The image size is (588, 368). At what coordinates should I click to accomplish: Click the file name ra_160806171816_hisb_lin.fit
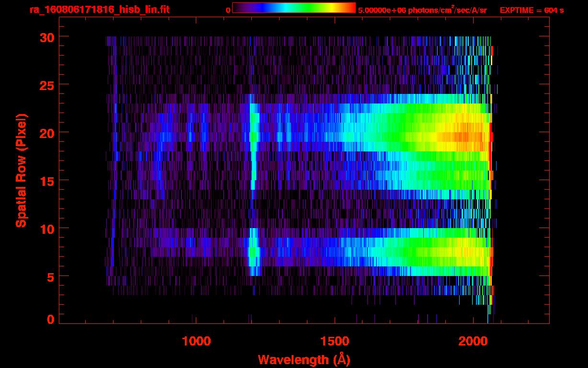(x=99, y=10)
